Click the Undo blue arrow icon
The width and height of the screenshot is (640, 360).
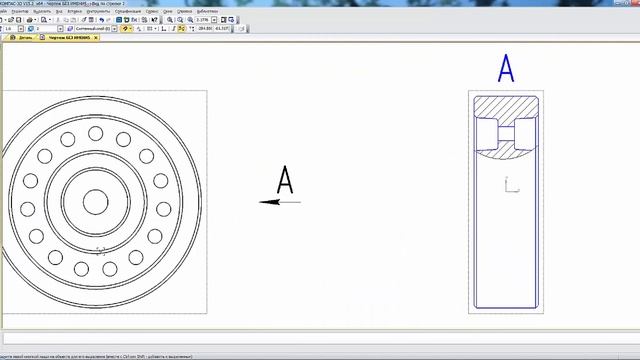pyautogui.click(x=102, y=20)
